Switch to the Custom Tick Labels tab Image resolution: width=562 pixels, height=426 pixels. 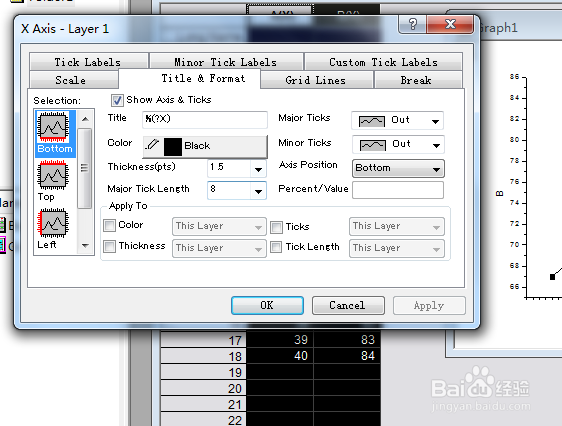[x=383, y=62]
